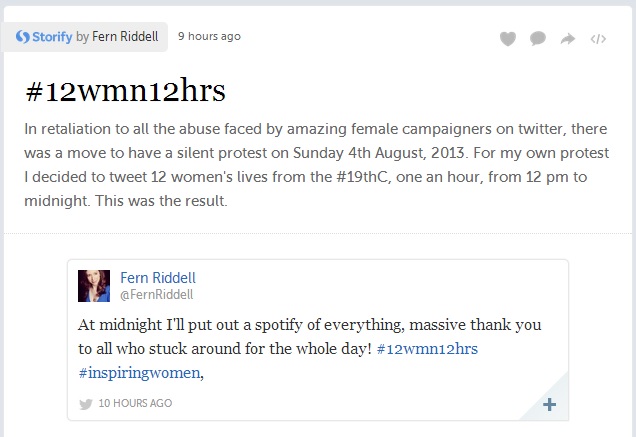This screenshot has height=437, width=636.
Task: Click the Storify swirl logo icon
Action: pyautogui.click(x=22, y=37)
